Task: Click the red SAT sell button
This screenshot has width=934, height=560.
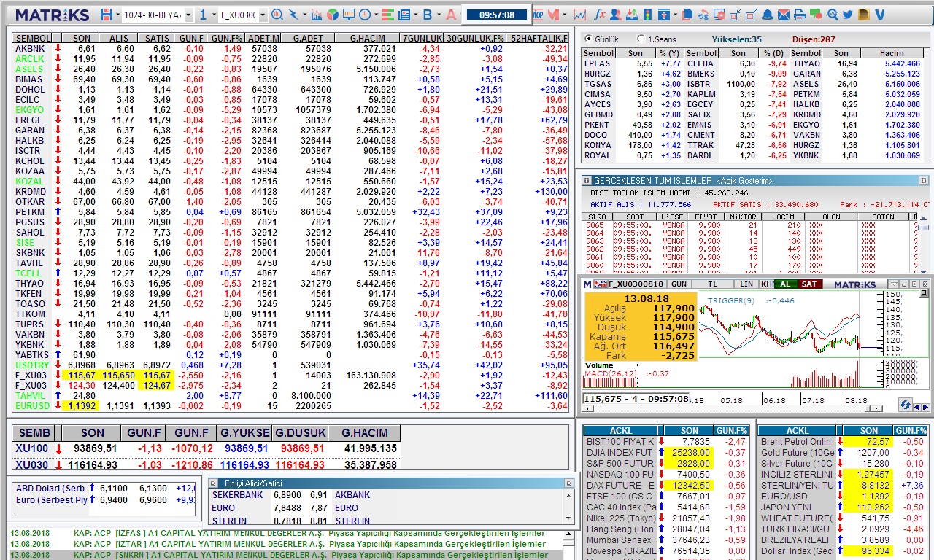Action: tap(809, 284)
